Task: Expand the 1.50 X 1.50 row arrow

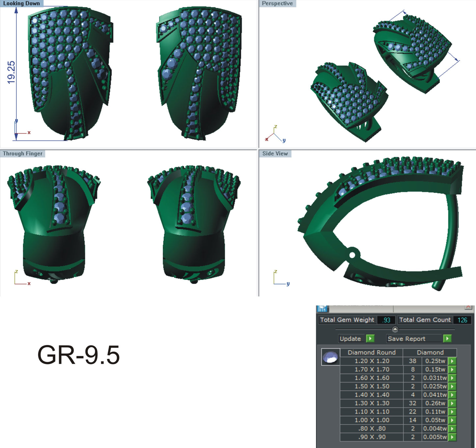Action: pos(452,386)
